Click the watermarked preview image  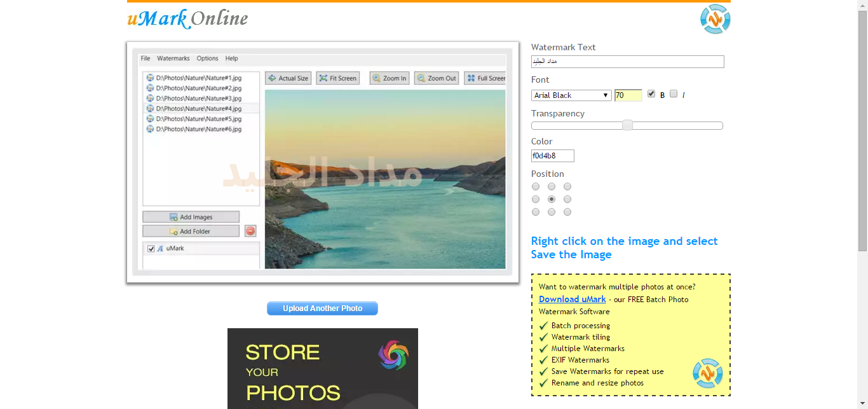click(x=323, y=162)
